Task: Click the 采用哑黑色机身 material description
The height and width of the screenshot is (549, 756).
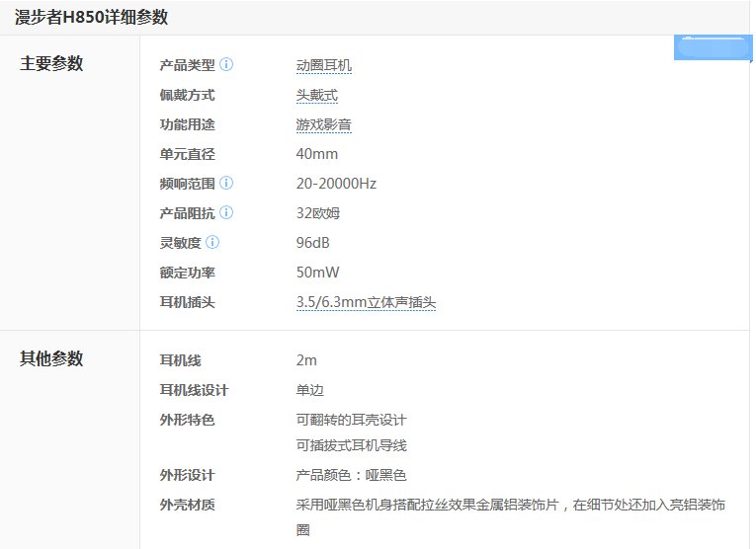Action: 511,517
